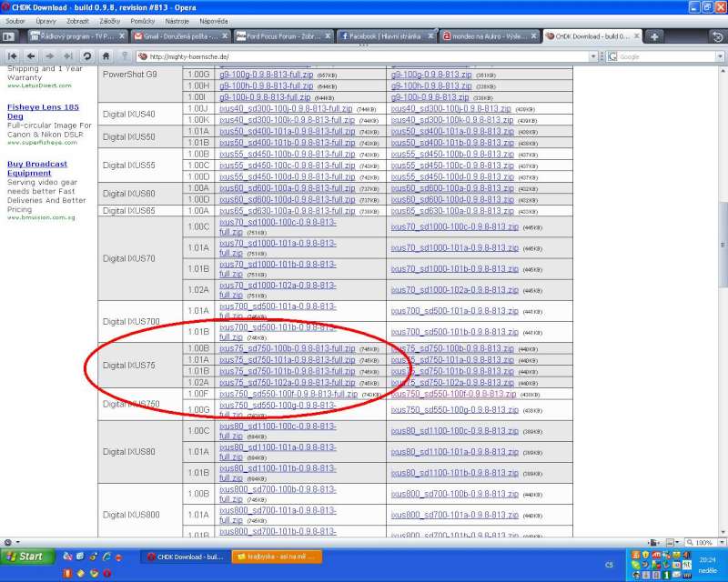The height and width of the screenshot is (582, 728).
Task: Toggle the Opera side panel button
Action: click(9, 36)
